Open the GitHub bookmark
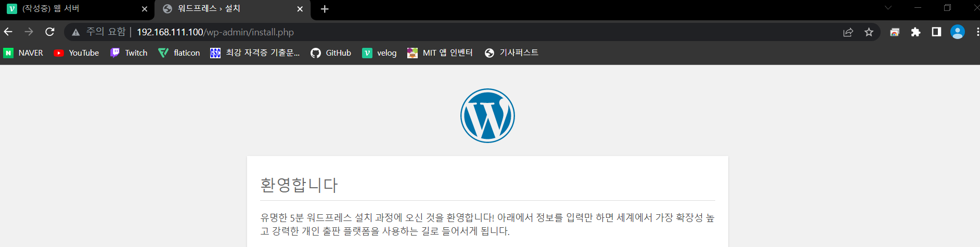The width and height of the screenshot is (980, 247). click(x=331, y=53)
